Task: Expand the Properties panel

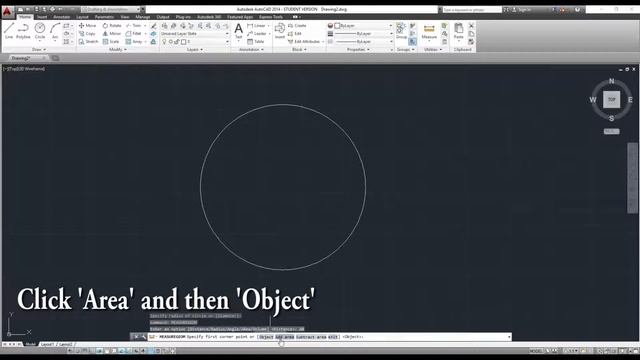Action: coord(358,49)
